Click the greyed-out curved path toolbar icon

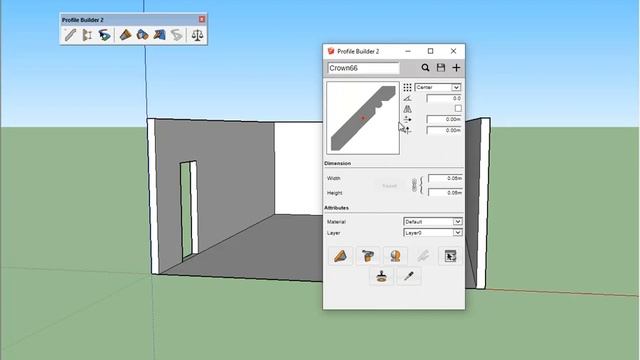point(176,35)
